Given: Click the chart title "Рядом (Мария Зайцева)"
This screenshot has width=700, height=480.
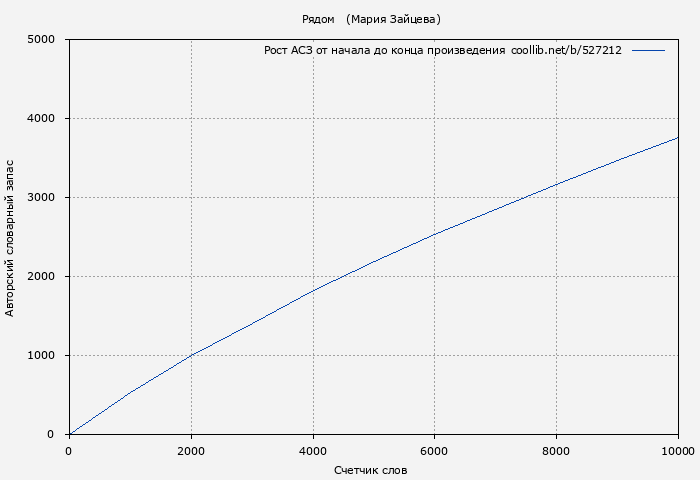Looking at the screenshot, I should coord(371,19).
